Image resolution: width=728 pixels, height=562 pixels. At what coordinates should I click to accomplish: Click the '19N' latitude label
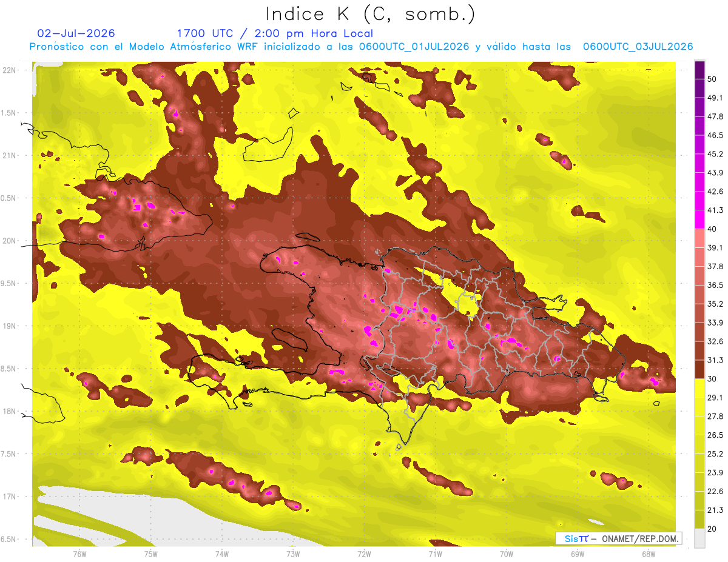(10, 326)
